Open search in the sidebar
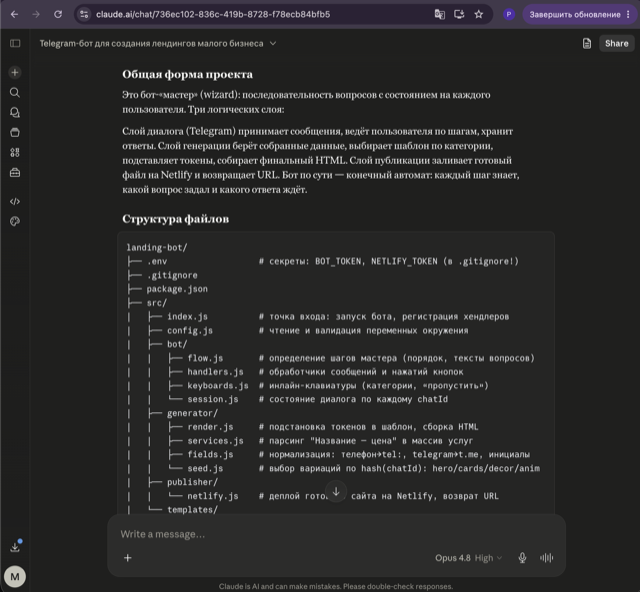 (x=15, y=92)
